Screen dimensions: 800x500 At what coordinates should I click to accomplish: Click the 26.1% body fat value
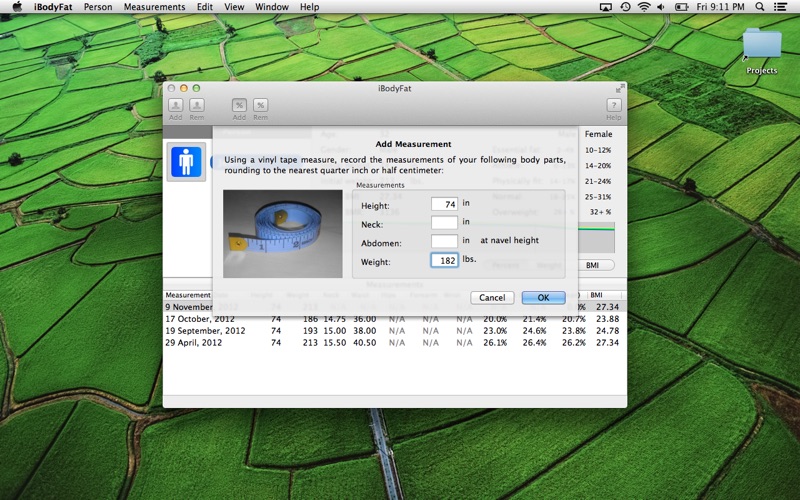pos(495,342)
